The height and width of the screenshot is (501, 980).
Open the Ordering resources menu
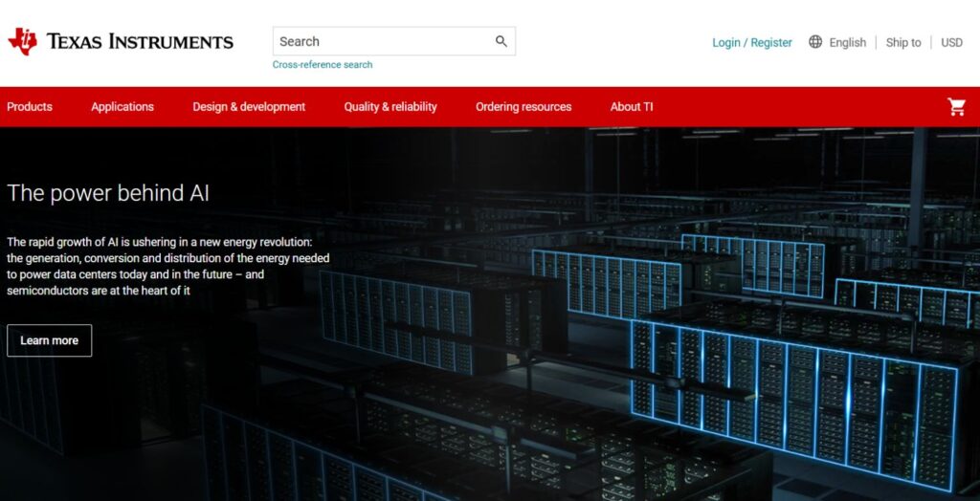(x=523, y=107)
